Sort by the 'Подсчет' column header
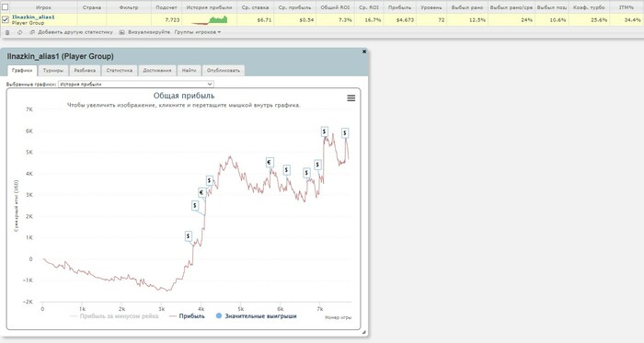Viewport: 644px width, 343px height. [167, 7]
